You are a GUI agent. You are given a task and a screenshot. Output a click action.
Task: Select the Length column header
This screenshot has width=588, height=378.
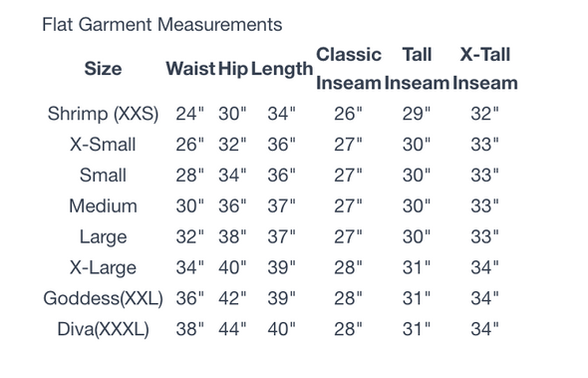coord(282,70)
